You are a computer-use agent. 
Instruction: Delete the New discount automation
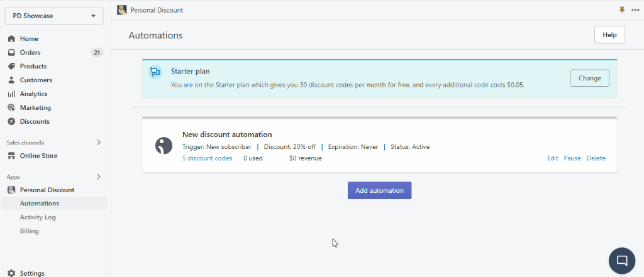(596, 158)
